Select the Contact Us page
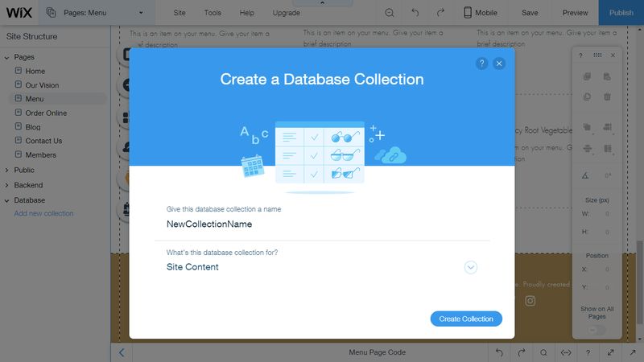The image size is (644, 362). 43,141
